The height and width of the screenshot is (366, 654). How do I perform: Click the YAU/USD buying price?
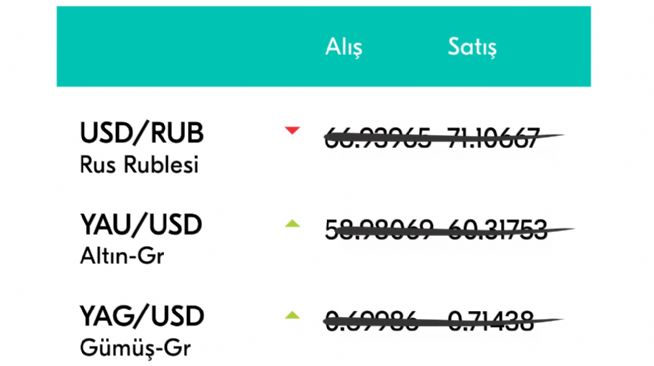point(379,230)
